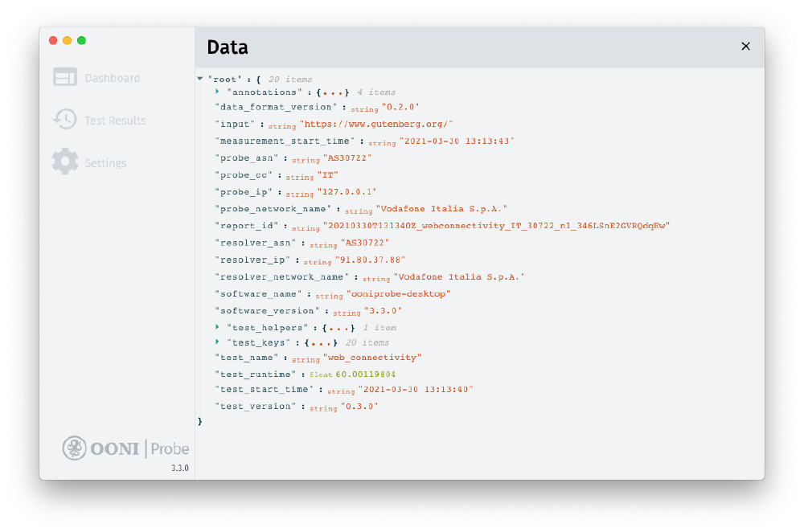Close the Data panel with X

745,47
